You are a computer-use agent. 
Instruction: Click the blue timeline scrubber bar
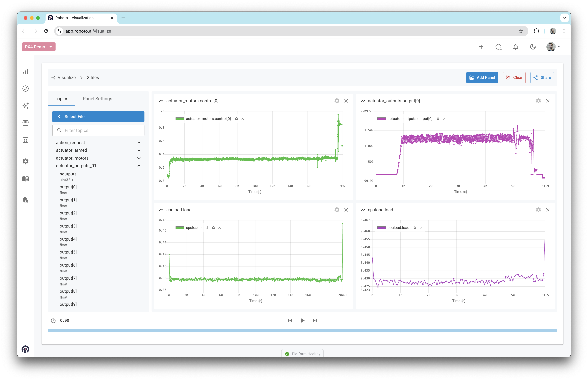pos(302,331)
